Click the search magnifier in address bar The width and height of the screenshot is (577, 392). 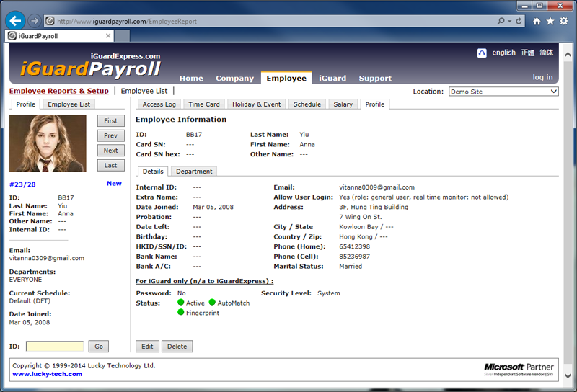(x=501, y=21)
